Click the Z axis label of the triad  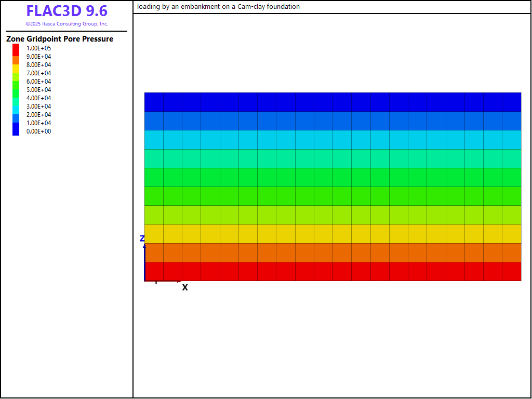tap(142, 238)
